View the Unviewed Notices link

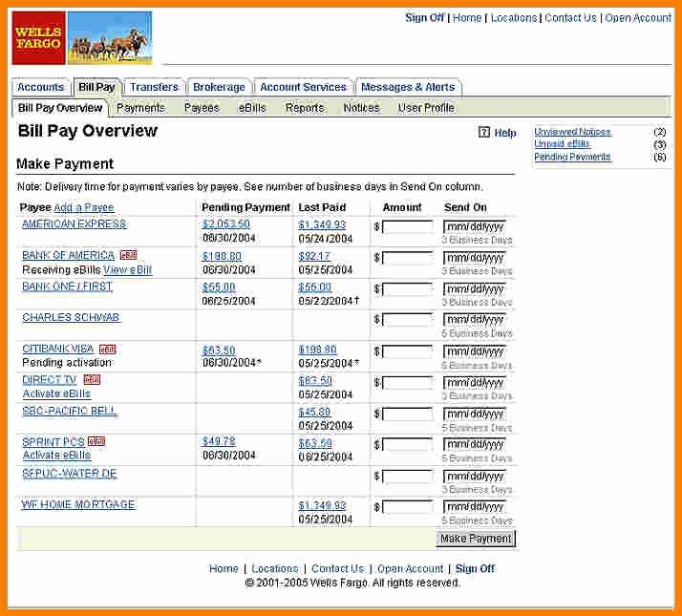(572, 132)
